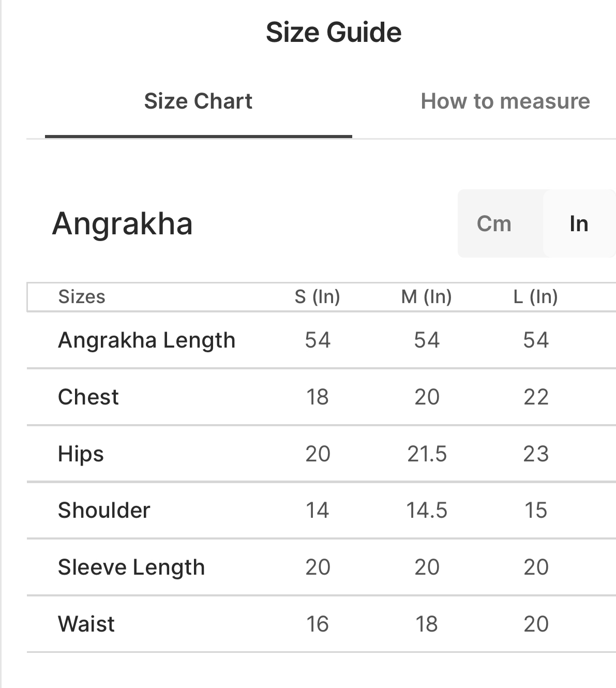Click the Hips row label

(81, 454)
